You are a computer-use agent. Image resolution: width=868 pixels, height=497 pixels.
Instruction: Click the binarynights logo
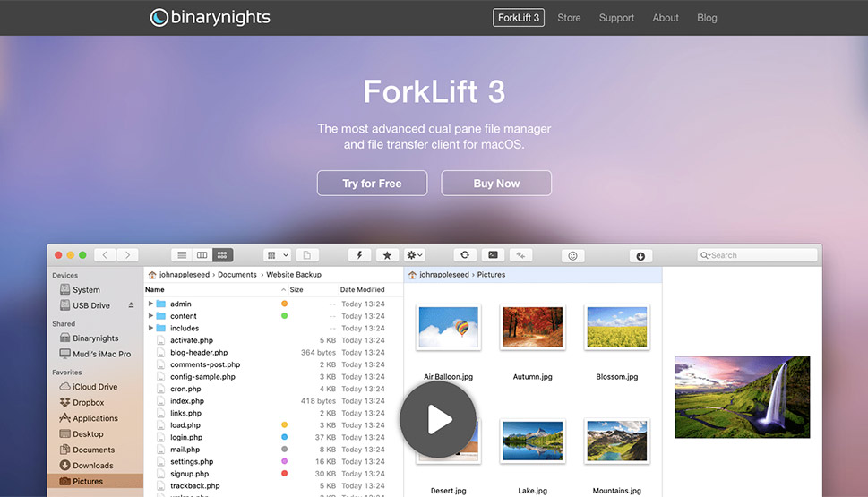click(x=210, y=18)
